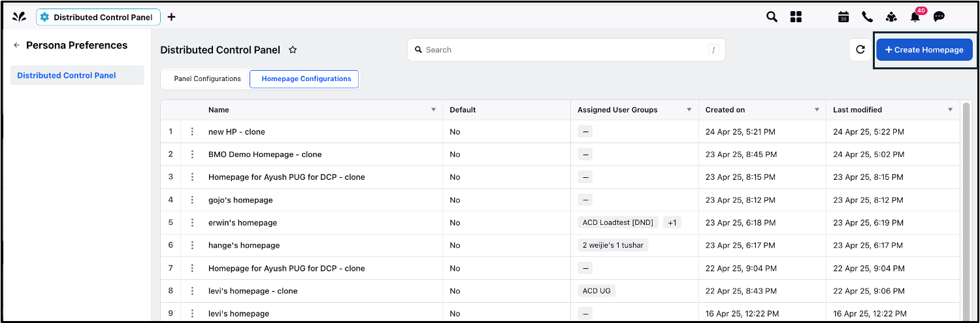Click '23 Apr 25, 6:19 PM' modified date
This screenshot has height=323, width=980.
pos(868,222)
